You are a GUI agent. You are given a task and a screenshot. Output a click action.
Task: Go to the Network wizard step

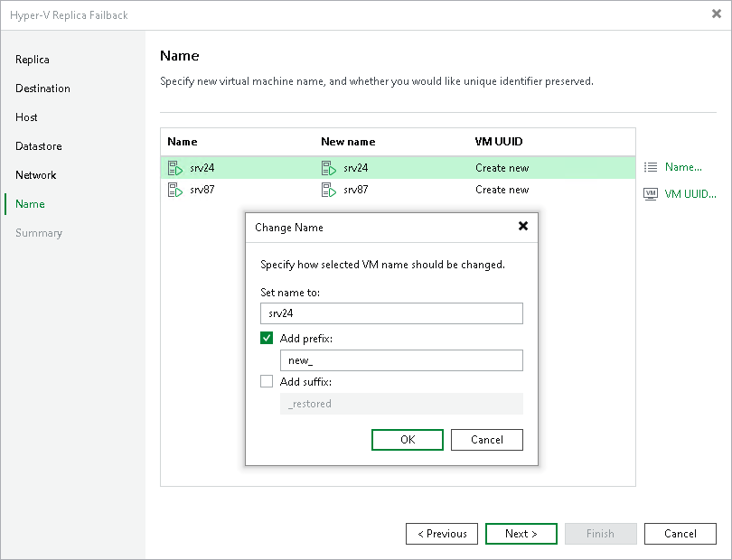35,175
